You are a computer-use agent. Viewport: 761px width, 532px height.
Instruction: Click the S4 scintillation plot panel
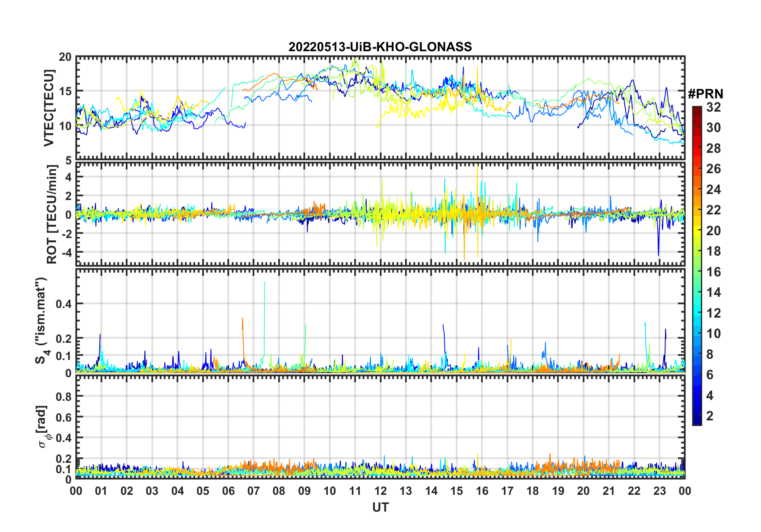point(380,320)
